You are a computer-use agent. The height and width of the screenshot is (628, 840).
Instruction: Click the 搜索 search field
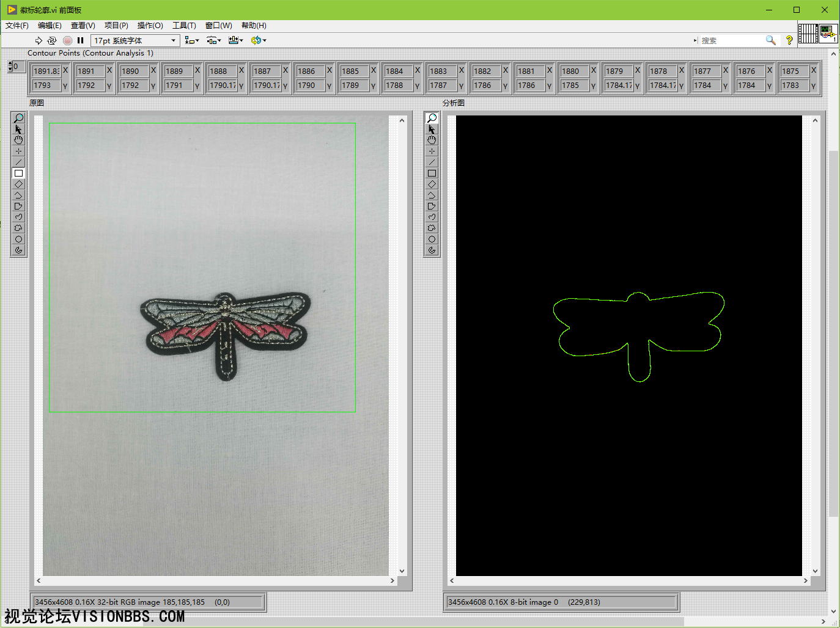731,40
